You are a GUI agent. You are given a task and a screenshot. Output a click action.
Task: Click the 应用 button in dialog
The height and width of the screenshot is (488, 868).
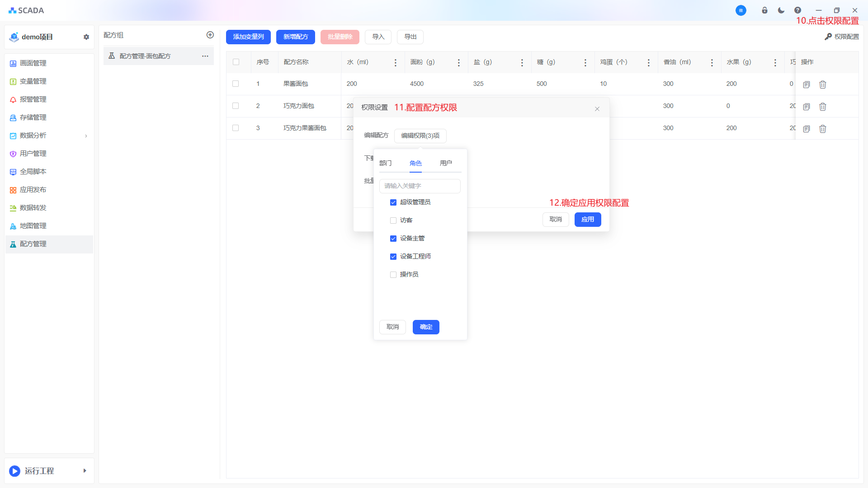click(588, 220)
